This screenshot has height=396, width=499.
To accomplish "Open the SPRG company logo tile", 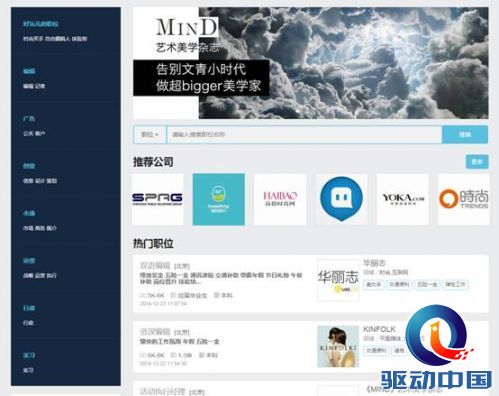I will tap(158, 199).
